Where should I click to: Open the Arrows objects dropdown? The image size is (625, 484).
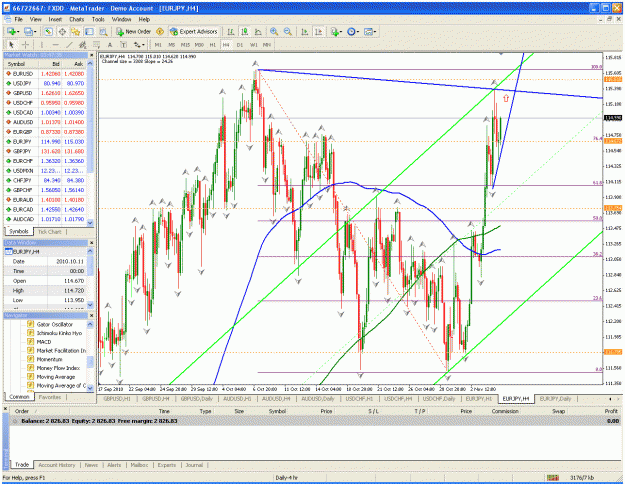click(139, 45)
